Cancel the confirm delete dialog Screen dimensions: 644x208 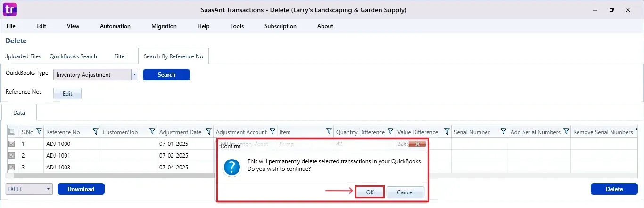click(405, 192)
